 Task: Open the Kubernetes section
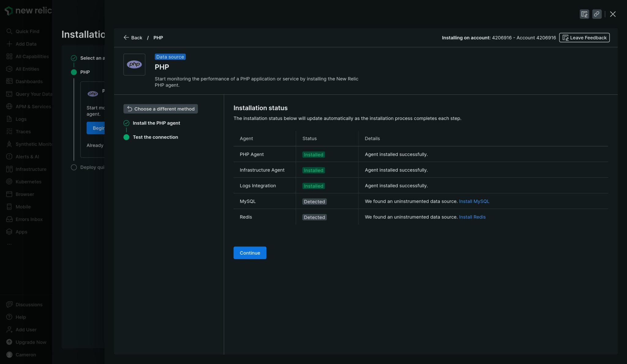click(28, 181)
